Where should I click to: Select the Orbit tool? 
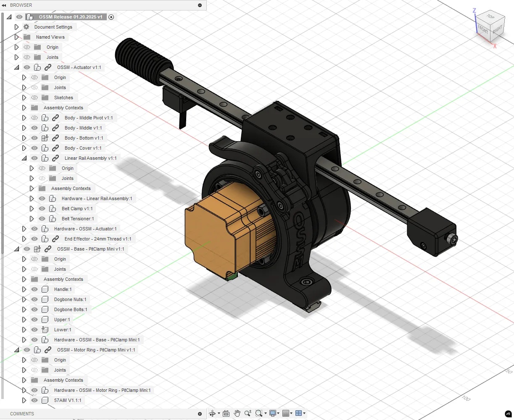(x=213, y=413)
